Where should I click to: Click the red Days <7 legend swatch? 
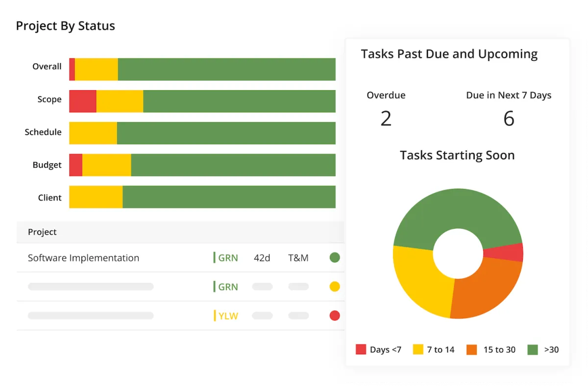(x=361, y=349)
